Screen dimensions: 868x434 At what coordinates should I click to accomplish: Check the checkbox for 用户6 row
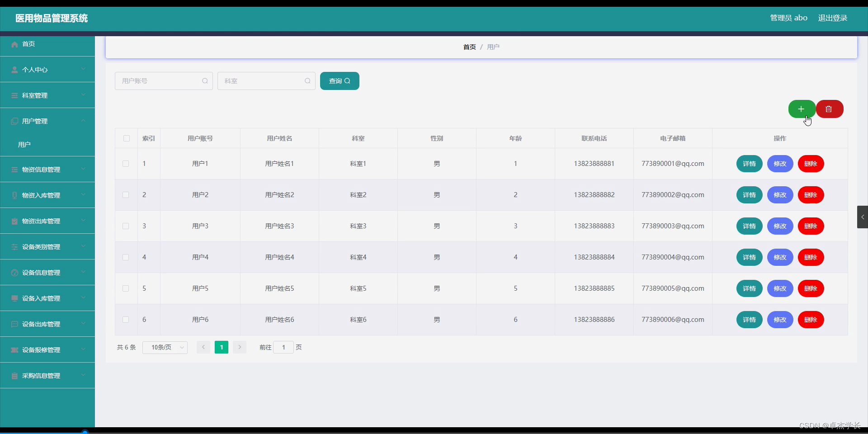pos(125,320)
